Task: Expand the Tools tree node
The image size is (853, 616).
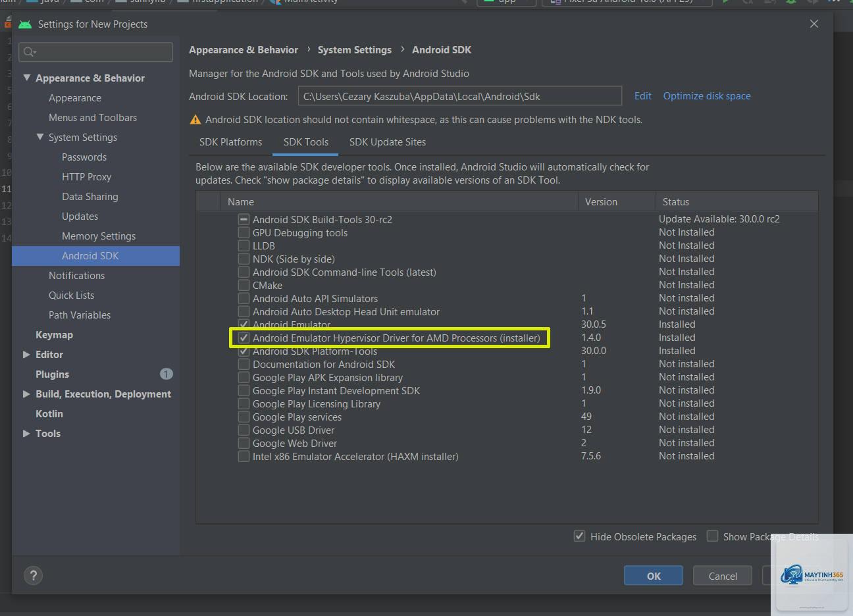Action: [27, 433]
